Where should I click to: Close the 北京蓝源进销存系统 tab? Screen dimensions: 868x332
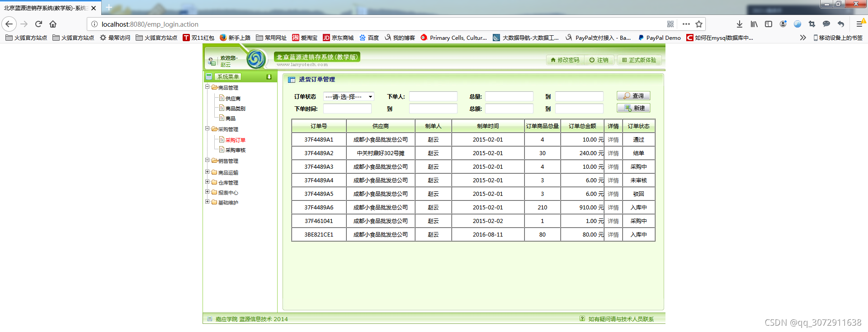click(94, 8)
